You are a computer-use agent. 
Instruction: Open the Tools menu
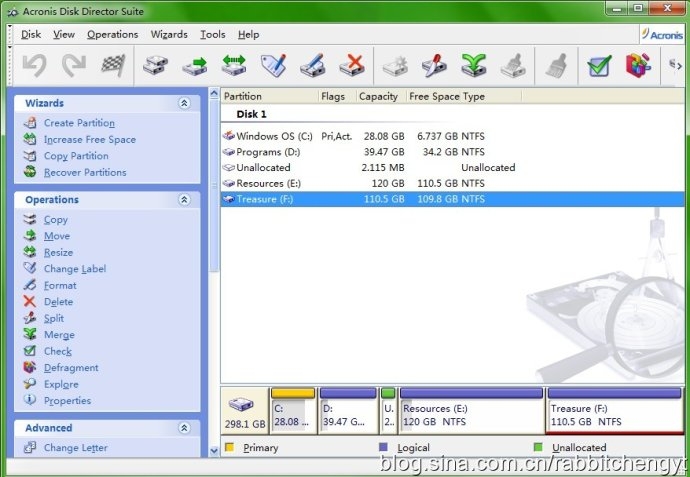pyautogui.click(x=212, y=34)
